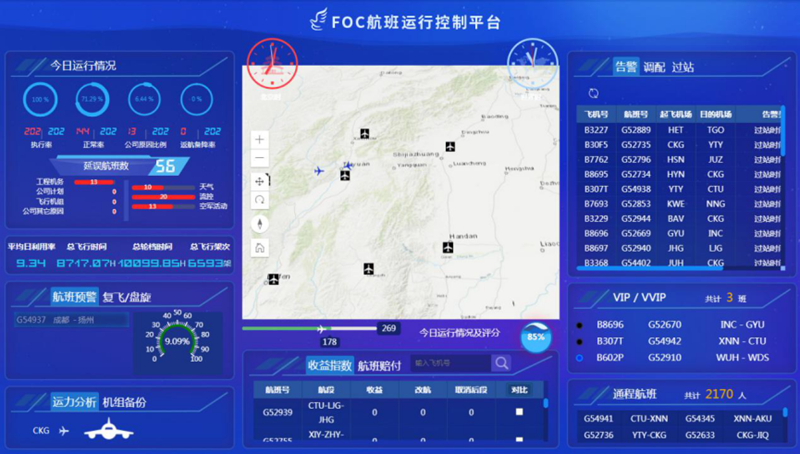Click small plane icon next to CKG
This screenshot has width=800, height=454.
(64, 431)
